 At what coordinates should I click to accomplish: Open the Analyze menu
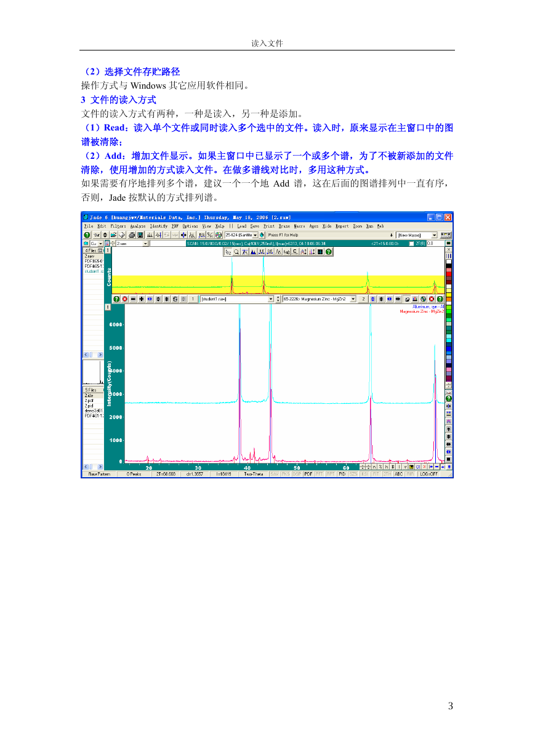pos(138,226)
